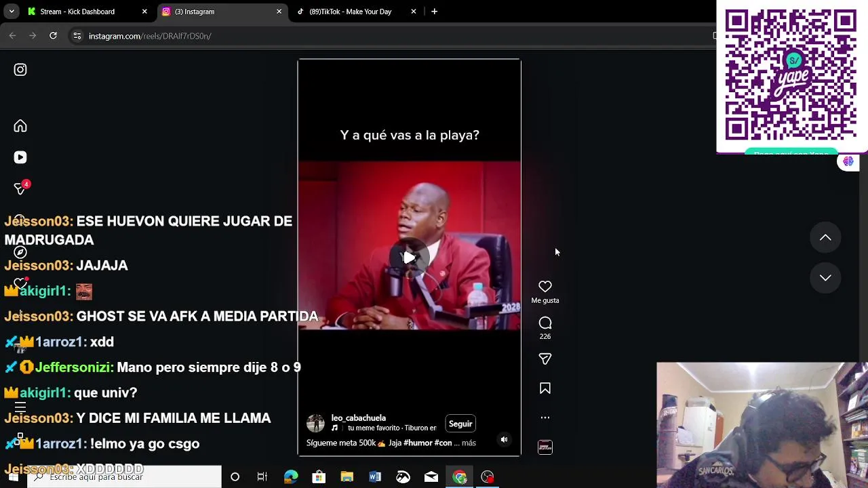Share the reel via the paper-plane icon
Viewport: 868px width, 488px height.
pos(545,359)
